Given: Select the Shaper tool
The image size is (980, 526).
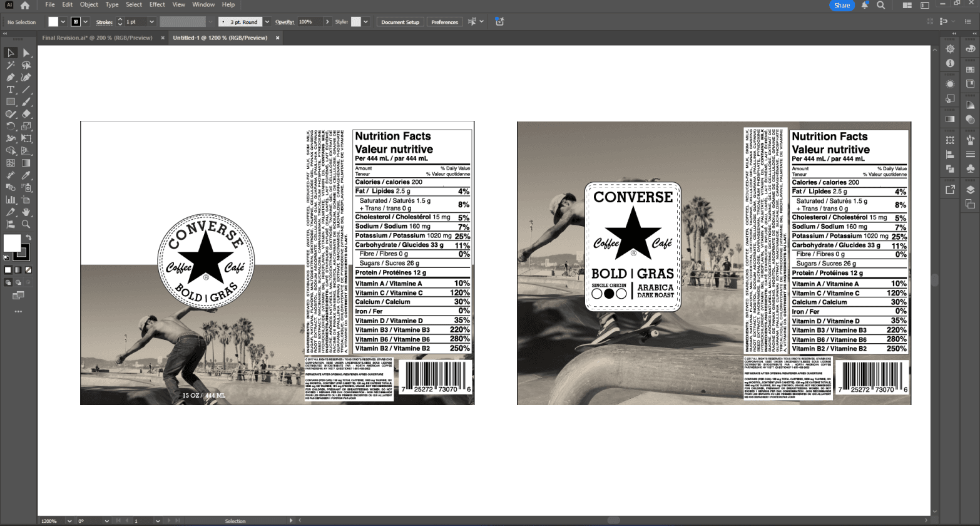Looking at the screenshot, I should [11, 114].
